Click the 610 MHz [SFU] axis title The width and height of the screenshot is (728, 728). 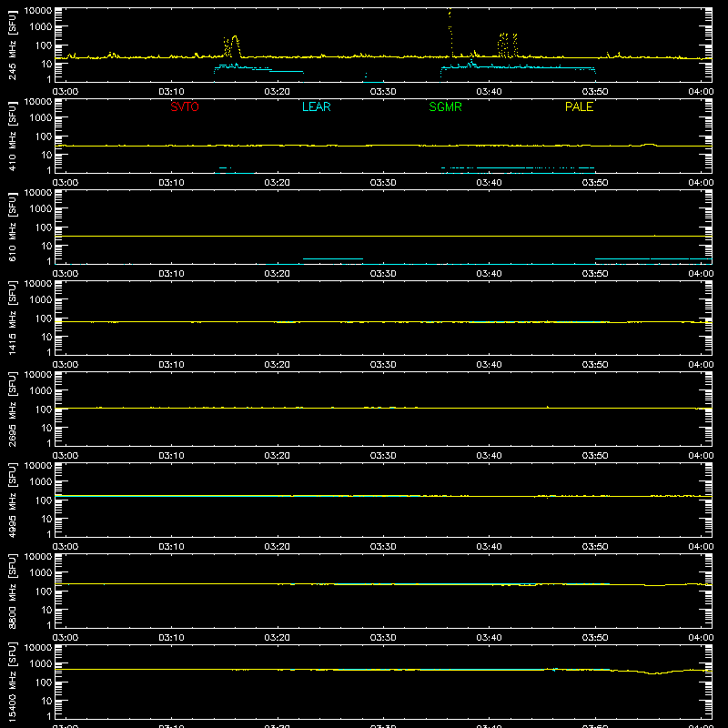(x=12, y=227)
